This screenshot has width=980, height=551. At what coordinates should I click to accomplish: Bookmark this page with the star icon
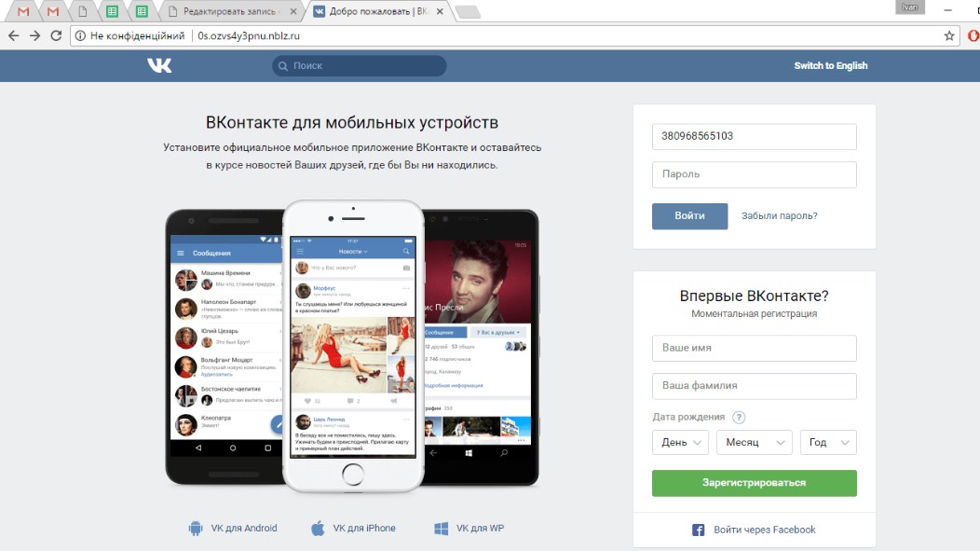(949, 35)
